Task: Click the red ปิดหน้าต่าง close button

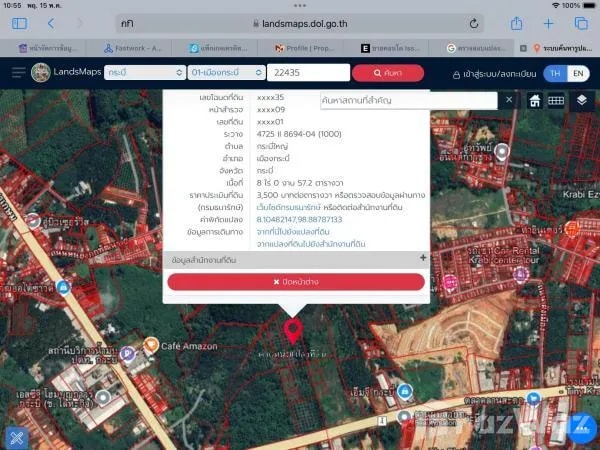Action: click(296, 282)
